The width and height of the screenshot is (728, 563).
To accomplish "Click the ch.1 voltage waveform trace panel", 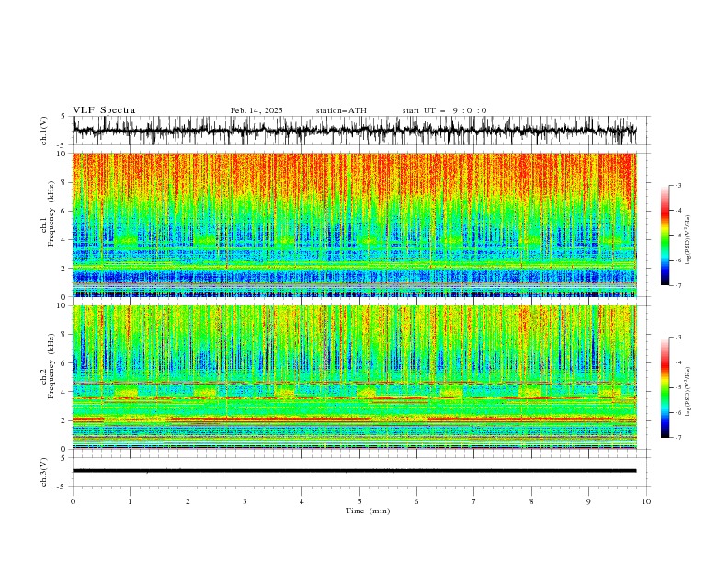I will pos(361,131).
